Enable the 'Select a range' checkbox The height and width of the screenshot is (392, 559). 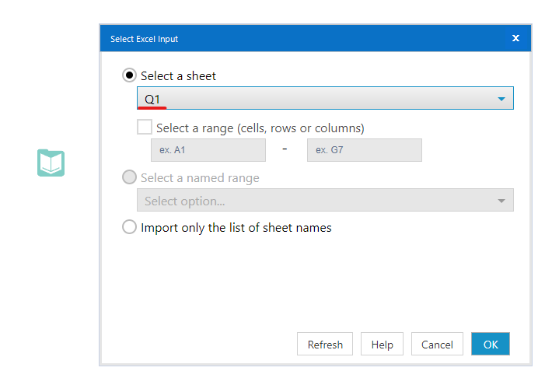pos(145,127)
